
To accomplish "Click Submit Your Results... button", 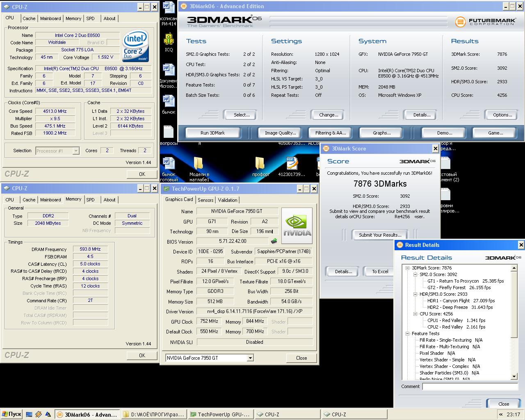I will click(380, 235).
